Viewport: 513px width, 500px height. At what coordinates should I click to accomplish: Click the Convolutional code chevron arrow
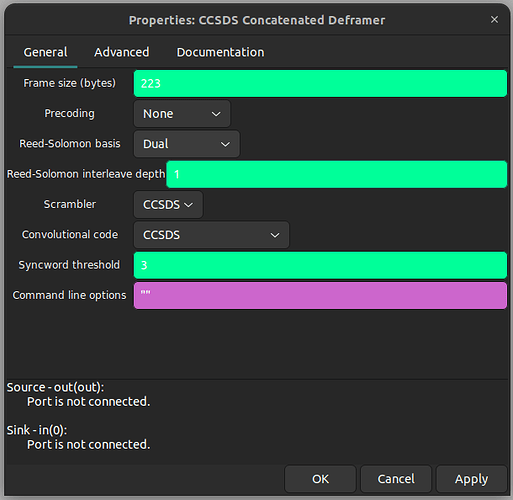tap(275, 235)
